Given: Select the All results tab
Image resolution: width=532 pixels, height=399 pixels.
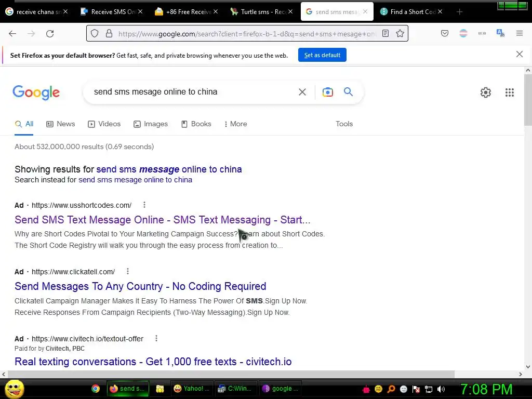Looking at the screenshot, I should pyautogui.click(x=24, y=124).
